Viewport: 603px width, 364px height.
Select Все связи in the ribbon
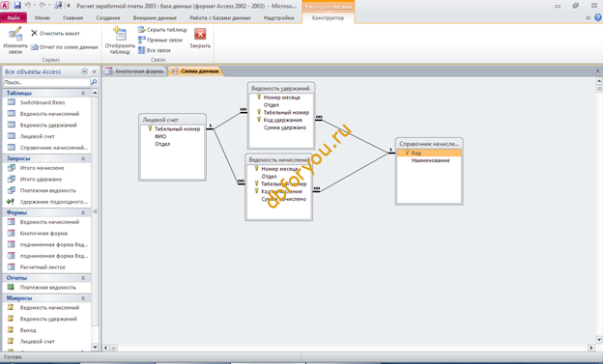click(155, 50)
